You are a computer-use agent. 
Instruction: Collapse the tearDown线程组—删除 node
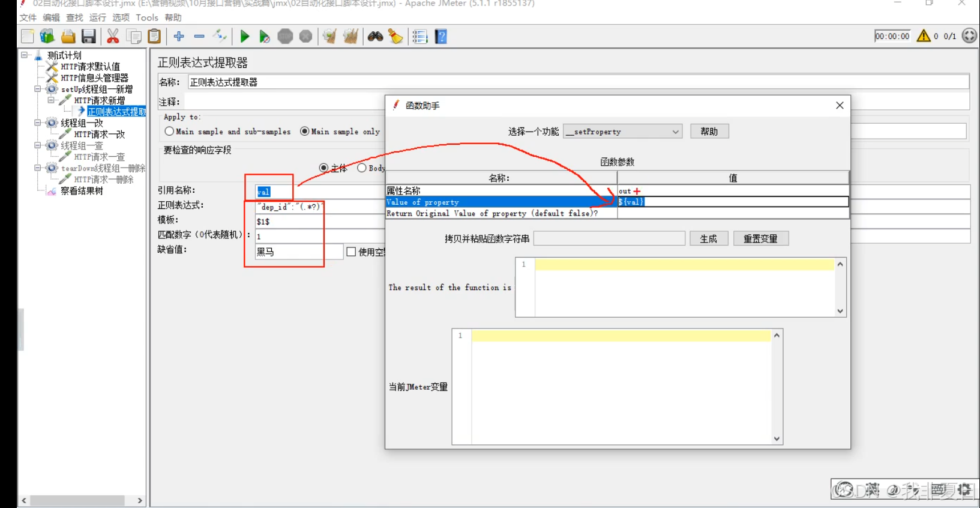[x=37, y=168]
